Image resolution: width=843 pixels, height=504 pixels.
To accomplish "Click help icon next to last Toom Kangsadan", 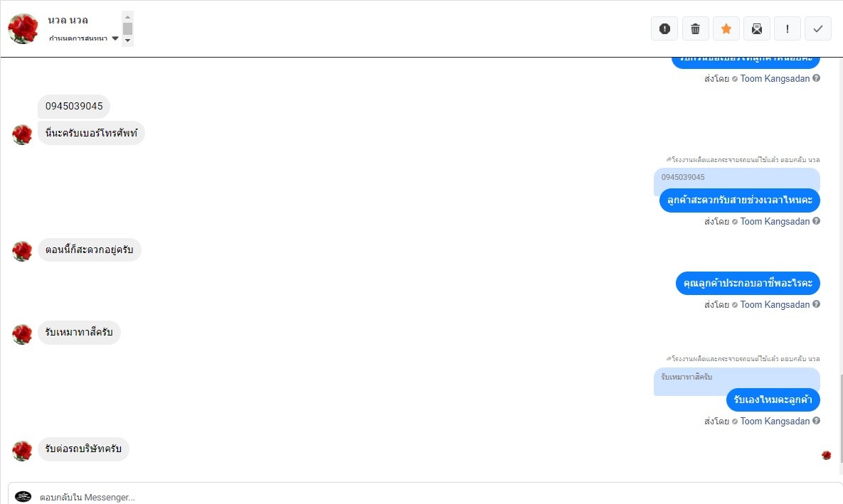I will coord(816,421).
